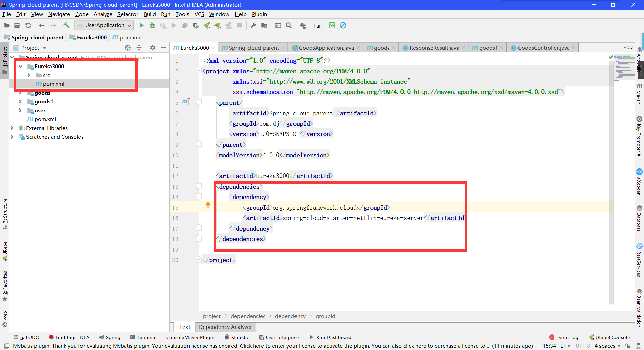Click the run anything terminal-frame toolbar icon
This screenshot has width=644, height=350.
click(278, 25)
